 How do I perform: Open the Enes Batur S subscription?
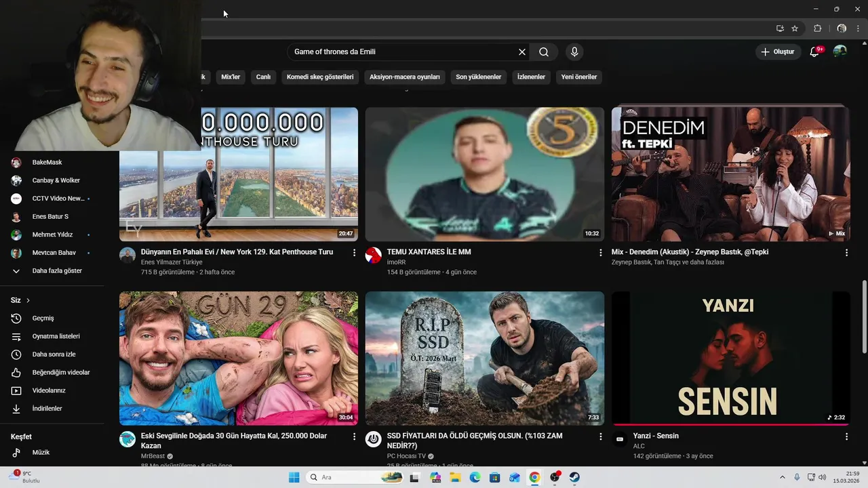(x=52, y=216)
